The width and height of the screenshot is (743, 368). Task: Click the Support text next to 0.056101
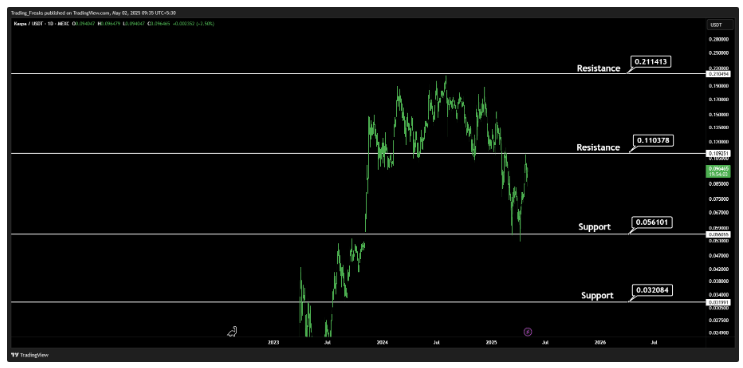[x=595, y=227]
